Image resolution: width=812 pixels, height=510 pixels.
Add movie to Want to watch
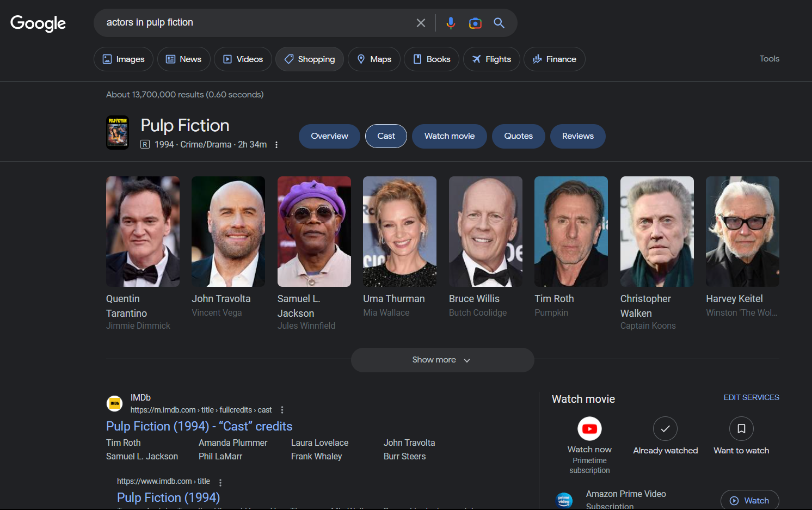(741, 429)
